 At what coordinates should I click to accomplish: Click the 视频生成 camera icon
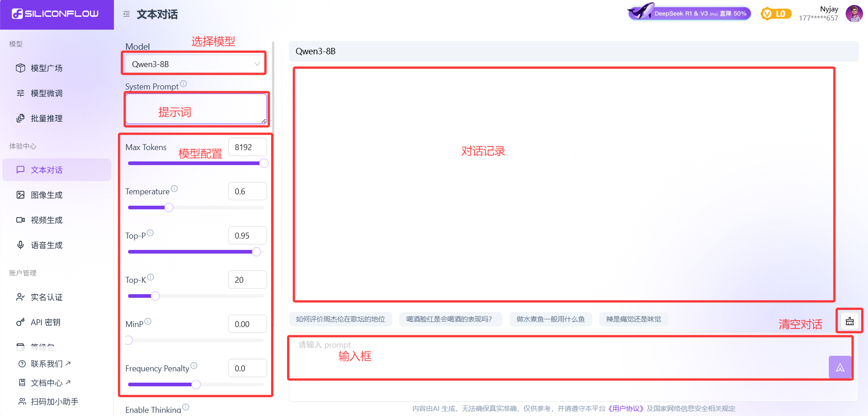21,220
